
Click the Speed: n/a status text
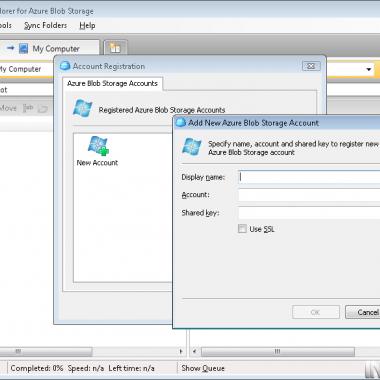(x=86, y=368)
